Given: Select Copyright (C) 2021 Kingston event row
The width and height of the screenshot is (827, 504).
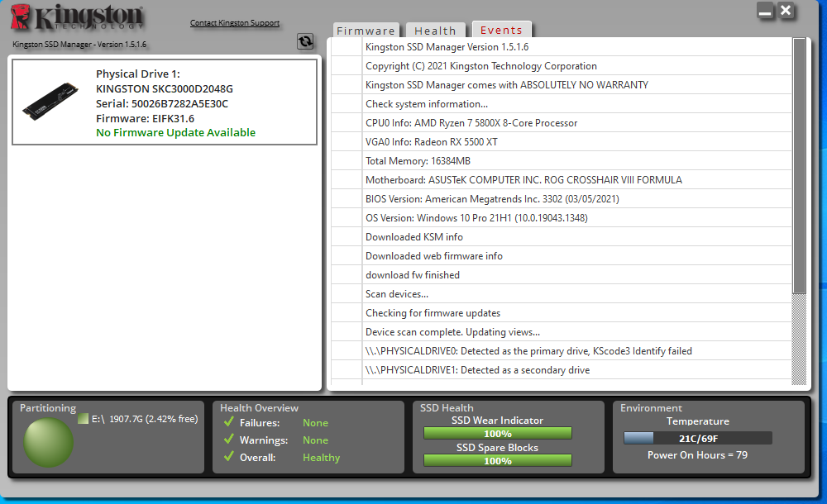Looking at the screenshot, I should (x=562, y=66).
